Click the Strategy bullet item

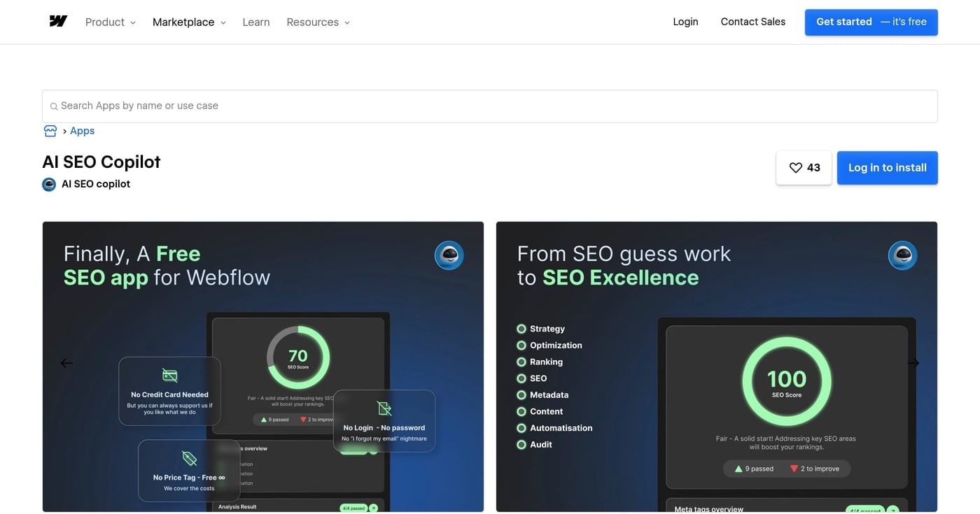(540, 329)
